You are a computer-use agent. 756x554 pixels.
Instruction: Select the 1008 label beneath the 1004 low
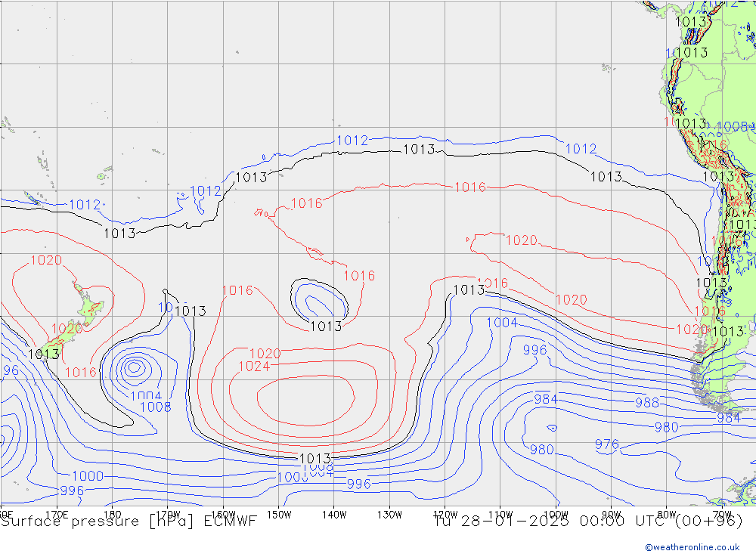point(155,407)
